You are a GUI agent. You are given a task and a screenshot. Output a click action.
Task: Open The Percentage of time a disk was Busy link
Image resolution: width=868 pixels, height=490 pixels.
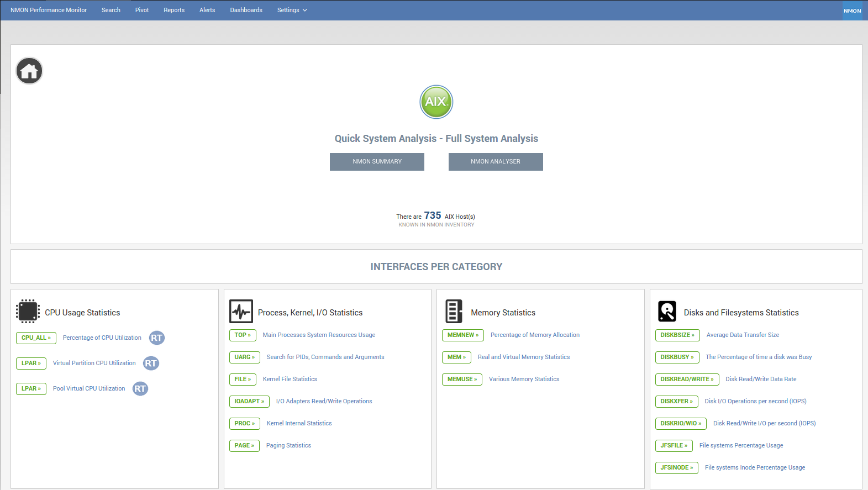tap(759, 357)
